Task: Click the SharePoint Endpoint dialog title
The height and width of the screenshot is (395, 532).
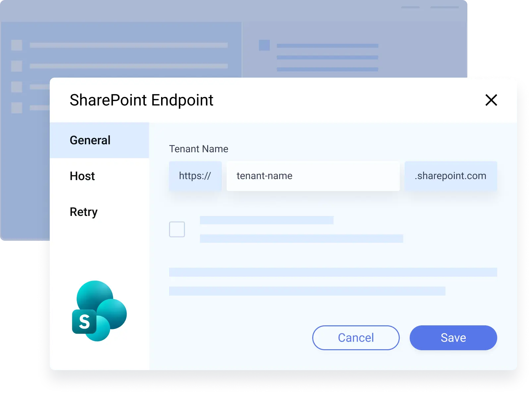Action: click(142, 100)
